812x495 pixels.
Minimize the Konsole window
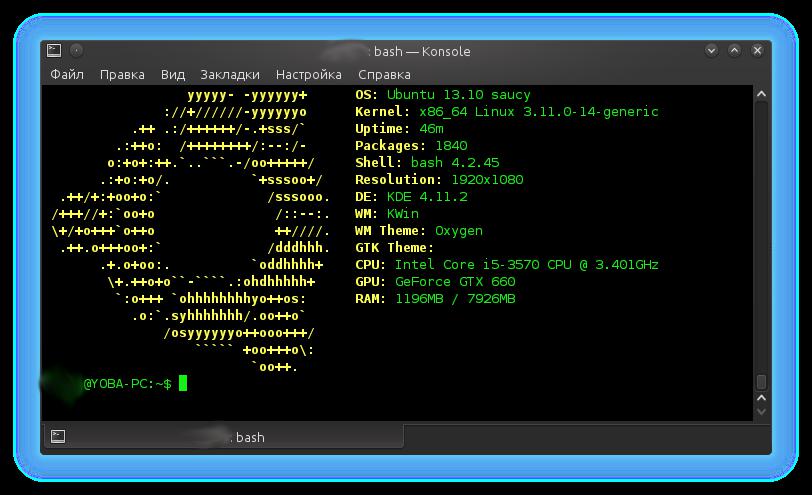(x=712, y=50)
